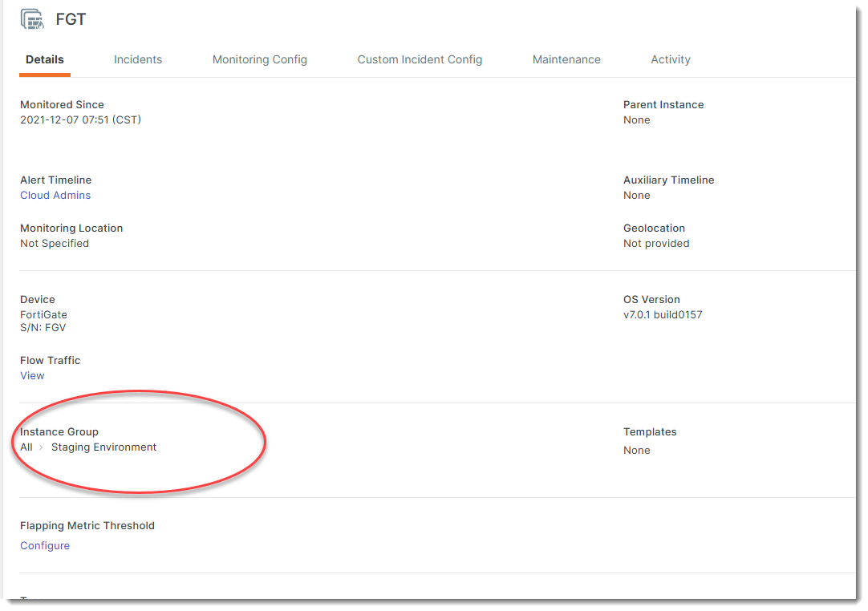Click the None value under Parent Instance
The image size is (868, 611).
coord(637,120)
